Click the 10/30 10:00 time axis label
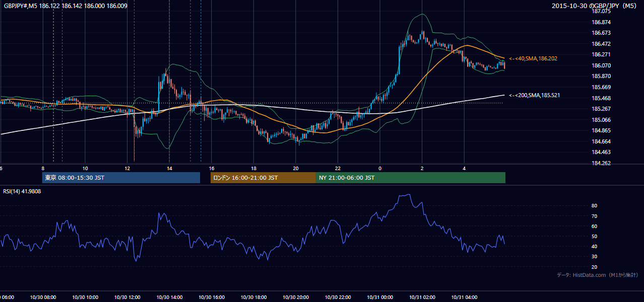Screen dimensions: 644x302 point(85,297)
